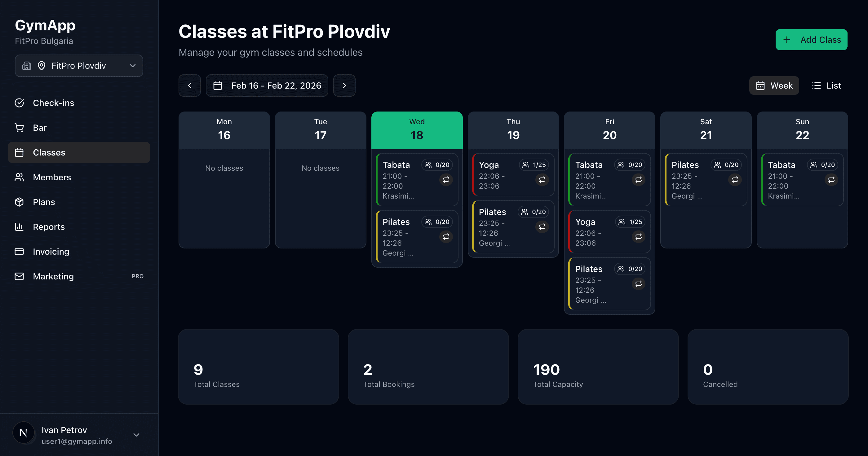Click the capacity icon on Thursday's Yoga class
This screenshot has width=868, height=456.
526,165
